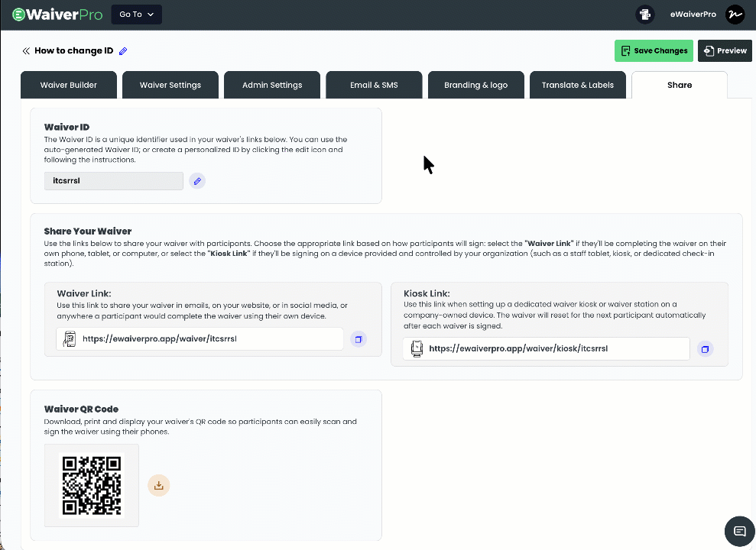Viewport: 756px width, 550px height.
Task: Copy the Waiver Link with copy icon
Action: pyautogui.click(x=359, y=339)
